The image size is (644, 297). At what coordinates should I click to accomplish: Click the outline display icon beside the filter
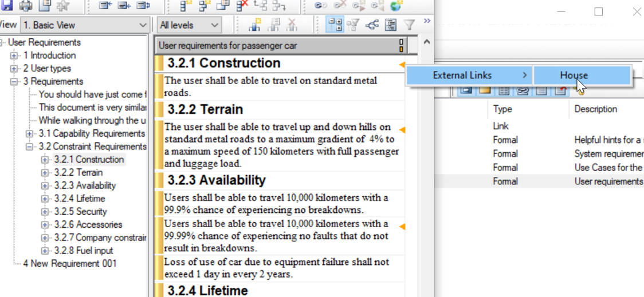[391, 25]
